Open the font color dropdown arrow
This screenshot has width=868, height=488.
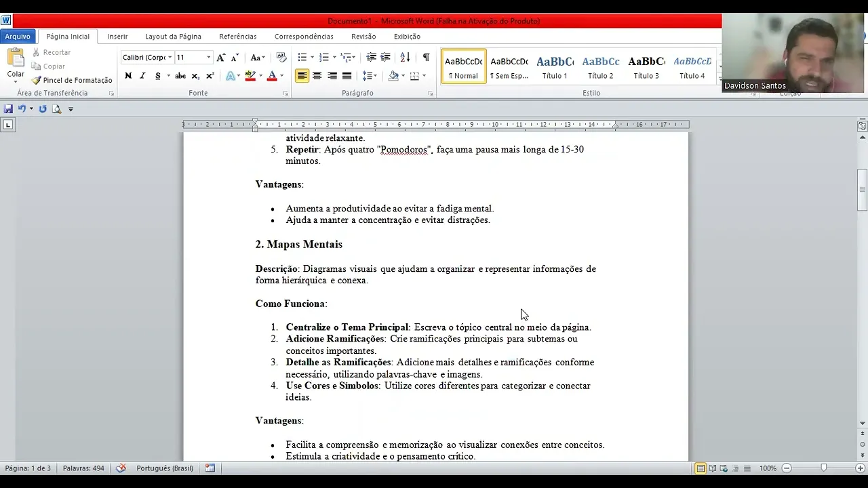click(282, 76)
